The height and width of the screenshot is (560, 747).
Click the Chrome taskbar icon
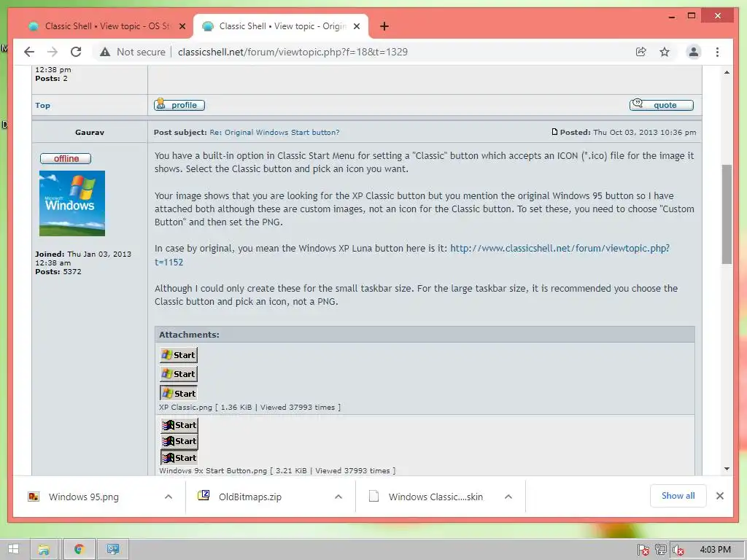(79, 550)
